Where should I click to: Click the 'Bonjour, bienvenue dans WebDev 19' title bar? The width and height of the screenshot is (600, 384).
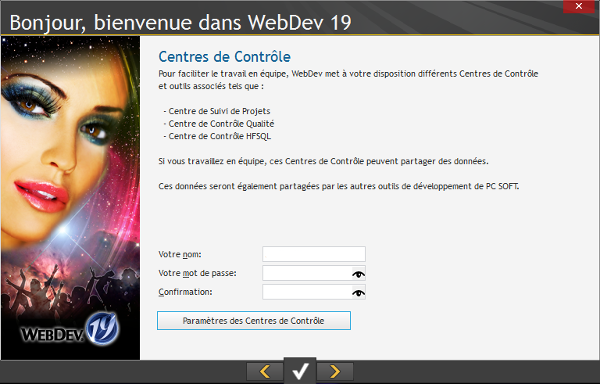pyautogui.click(x=181, y=23)
